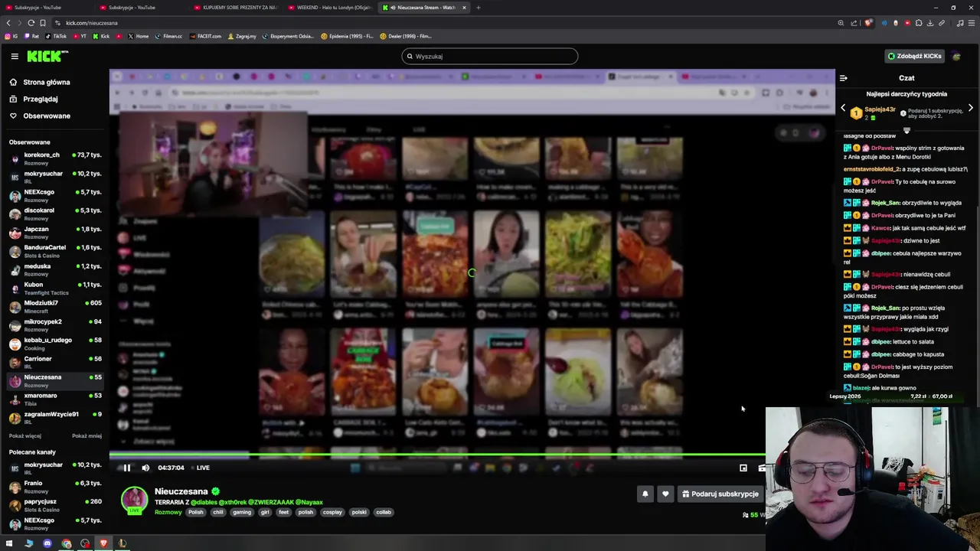
Task: Click the Wyszukaj search field
Action: click(490, 56)
